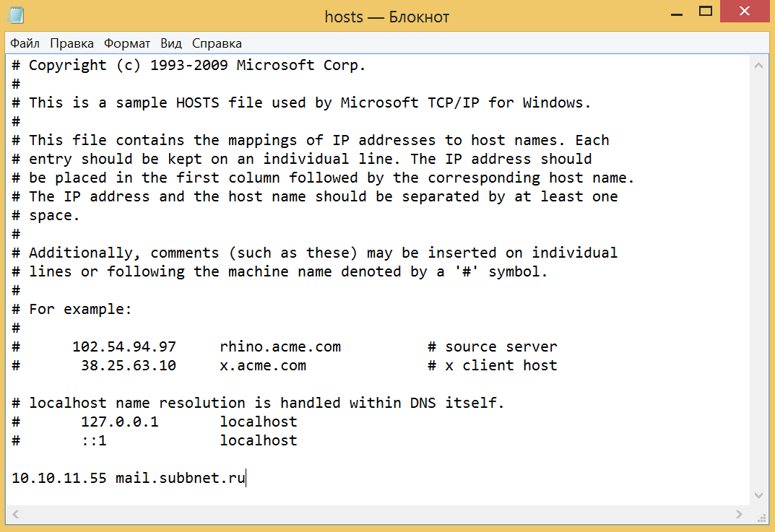The width and height of the screenshot is (775, 532).
Task: Click the Notepad icon in title bar
Action: click(x=15, y=14)
